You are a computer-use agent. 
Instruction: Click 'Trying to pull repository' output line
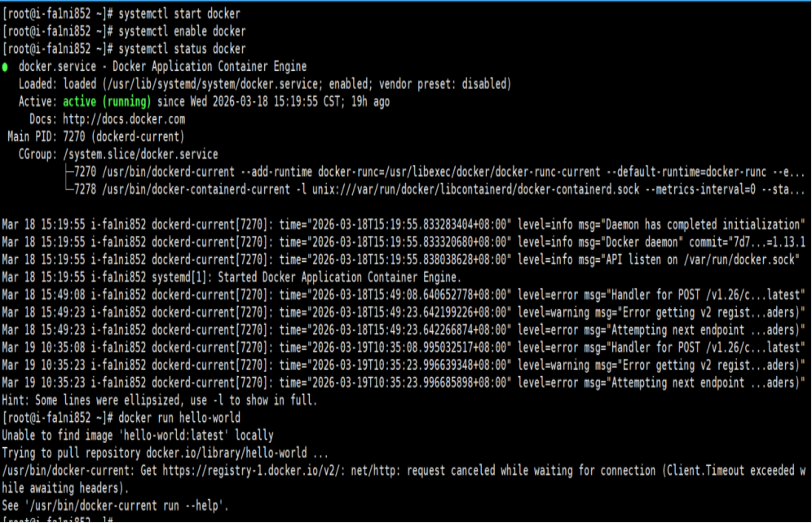(x=165, y=453)
